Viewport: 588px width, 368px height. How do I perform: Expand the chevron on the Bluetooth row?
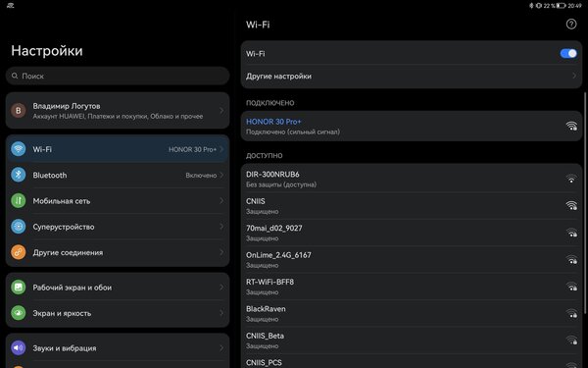click(x=221, y=175)
